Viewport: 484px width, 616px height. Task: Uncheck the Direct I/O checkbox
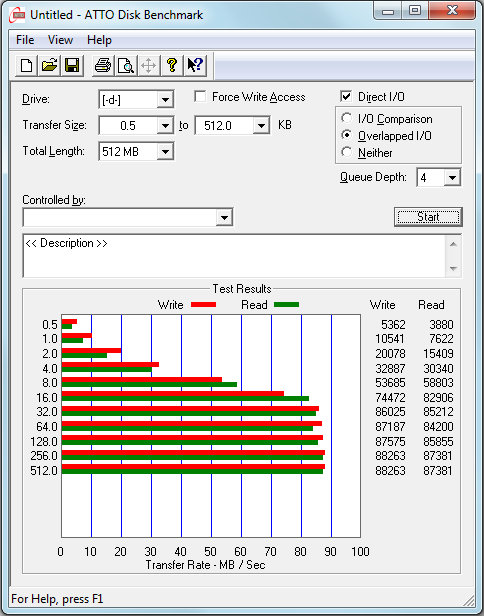(346, 96)
